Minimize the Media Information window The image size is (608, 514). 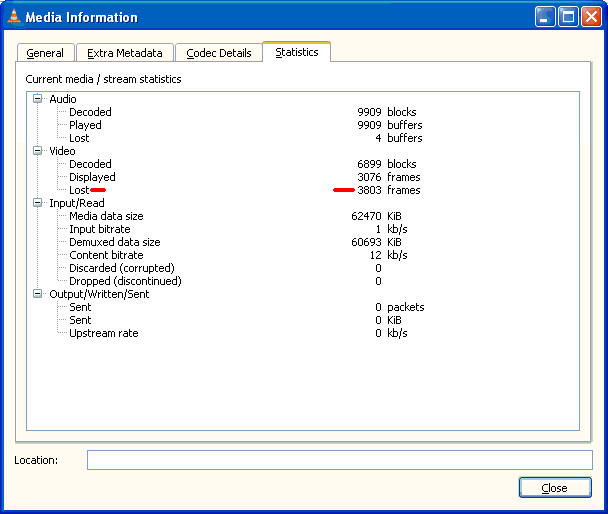click(x=545, y=17)
